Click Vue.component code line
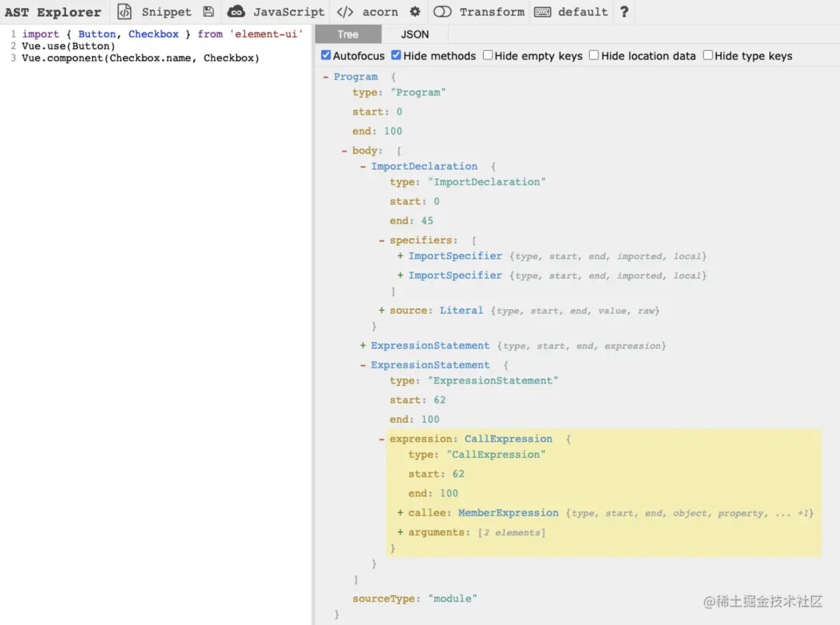Image resolution: width=840 pixels, height=625 pixels. [x=141, y=58]
